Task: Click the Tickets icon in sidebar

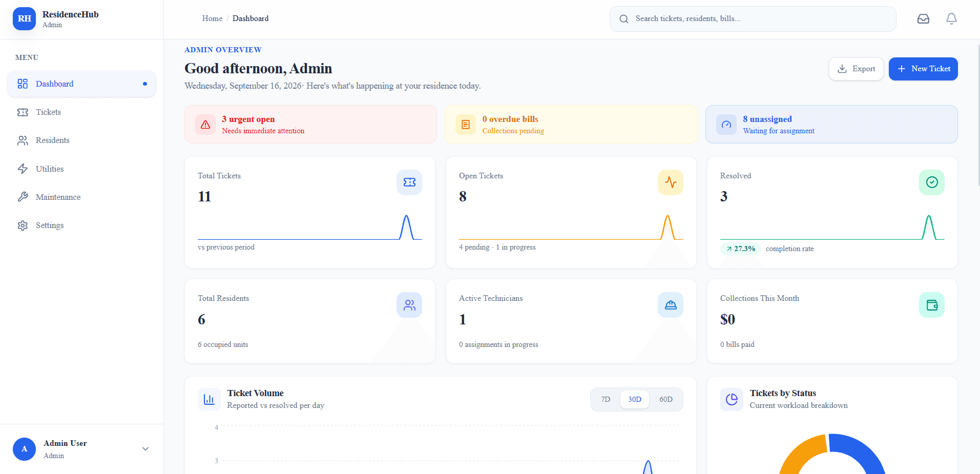Action: [x=23, y=112]
